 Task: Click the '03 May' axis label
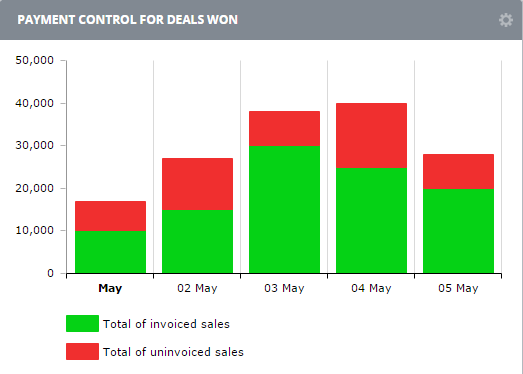(284, 288)
